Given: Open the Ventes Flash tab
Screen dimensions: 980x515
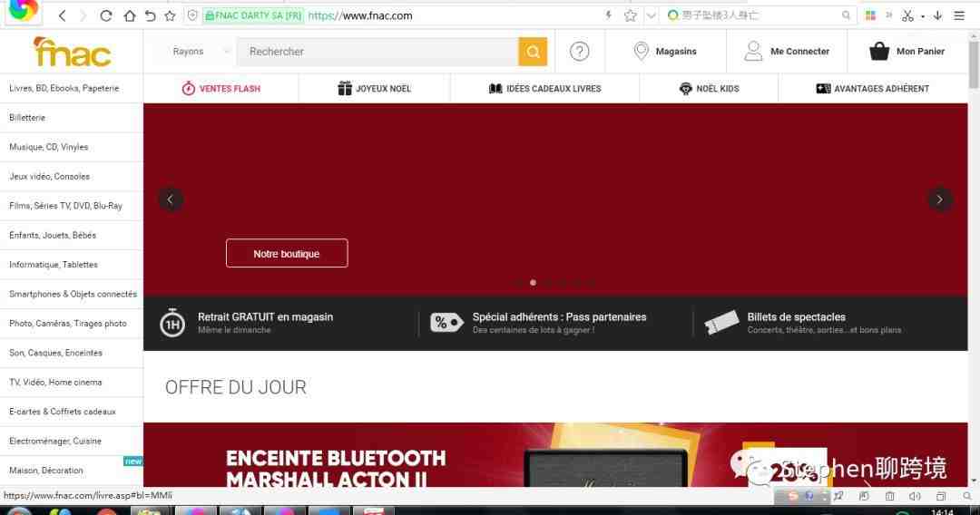Looking at the screenshot, I should (221, 89).
